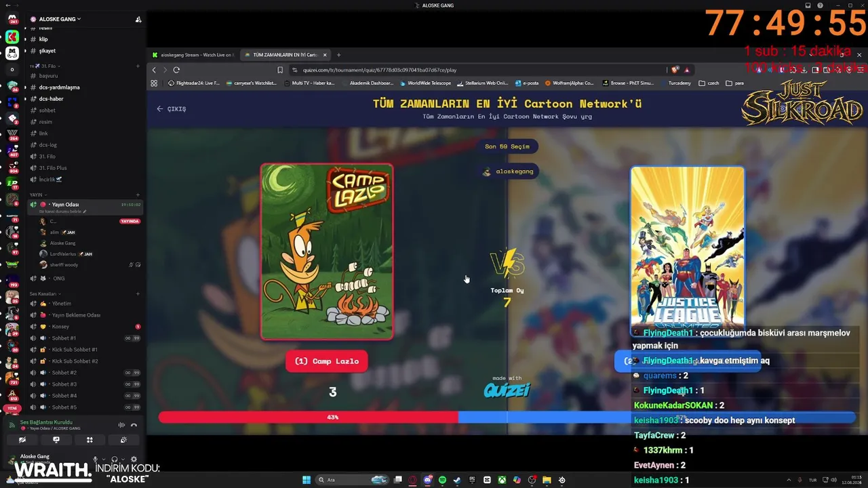Open new browser tab with plus icon
The height and width of the screenshot is (488, 868).
(x=338, y=55)
